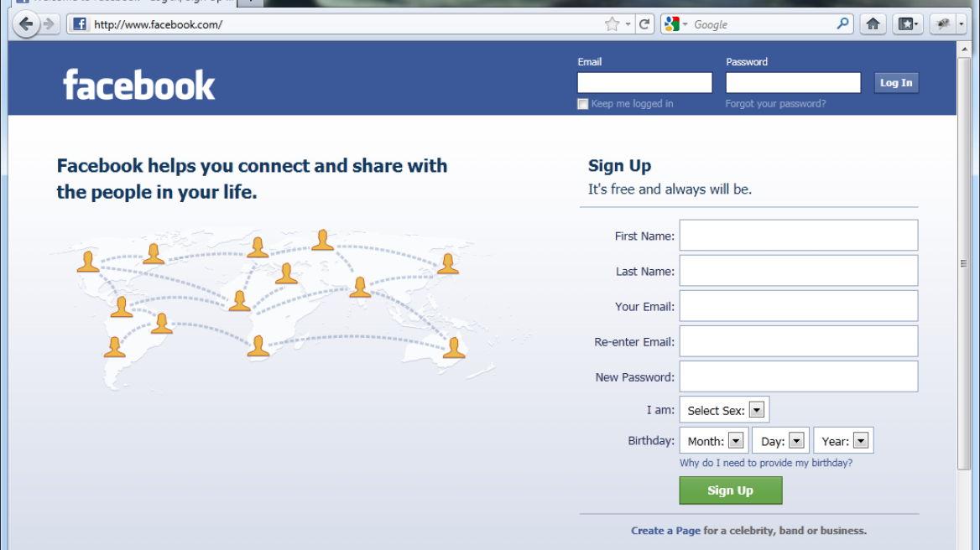Open the birthday Month dropdown
The image size is (980, 550).
714,441
